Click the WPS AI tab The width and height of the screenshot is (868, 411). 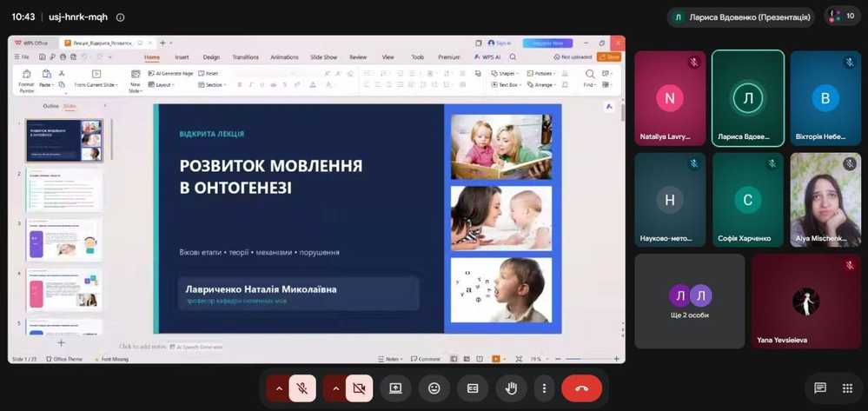(x=487, y=57)
